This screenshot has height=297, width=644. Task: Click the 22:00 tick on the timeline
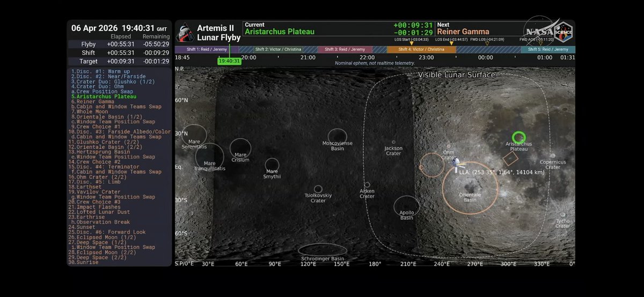click(x=368, y=57)
